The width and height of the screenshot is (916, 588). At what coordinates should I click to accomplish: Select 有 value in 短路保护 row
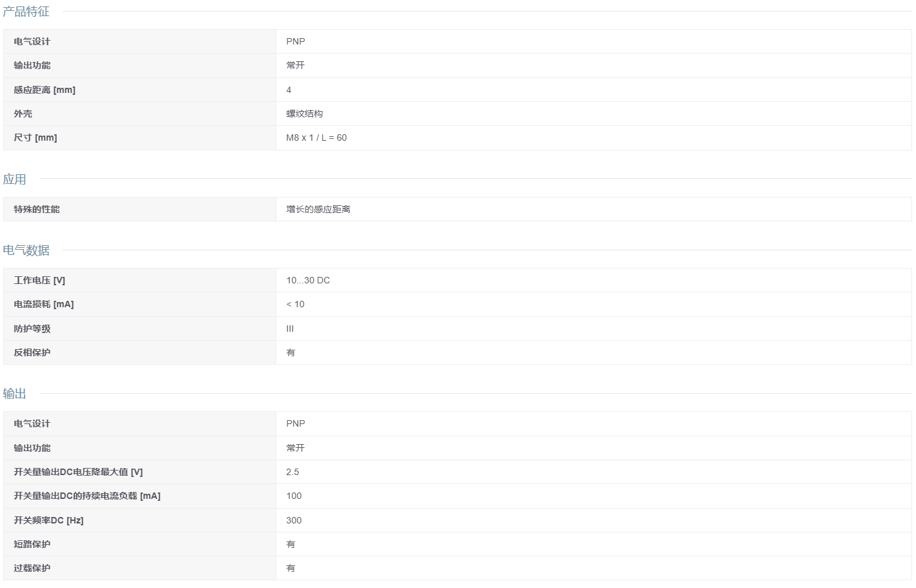(x=290, y=544)
